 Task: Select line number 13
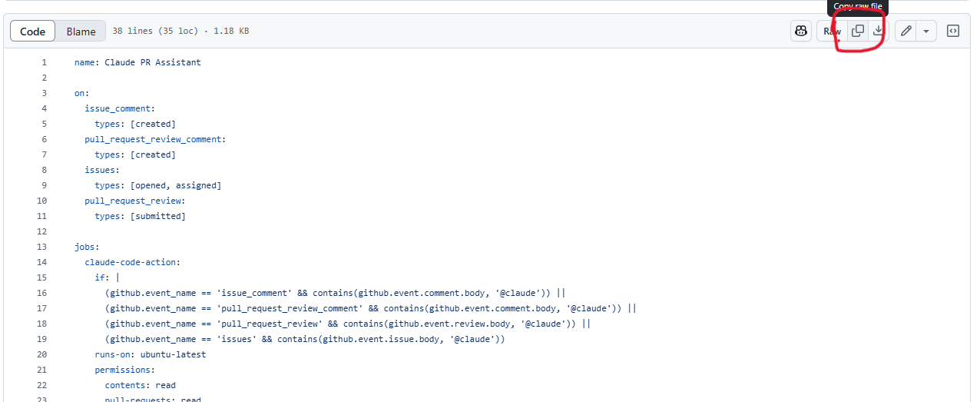pos(41,247)
